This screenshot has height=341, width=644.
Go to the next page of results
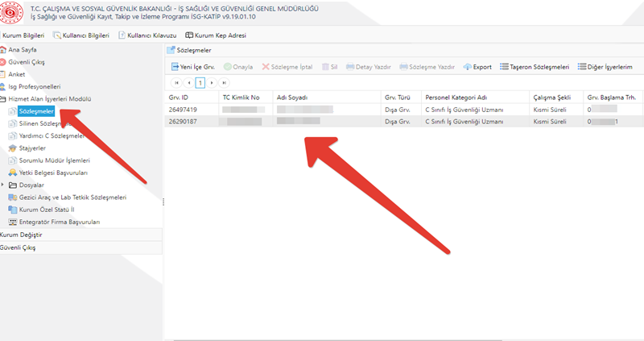tap(213, 82)
